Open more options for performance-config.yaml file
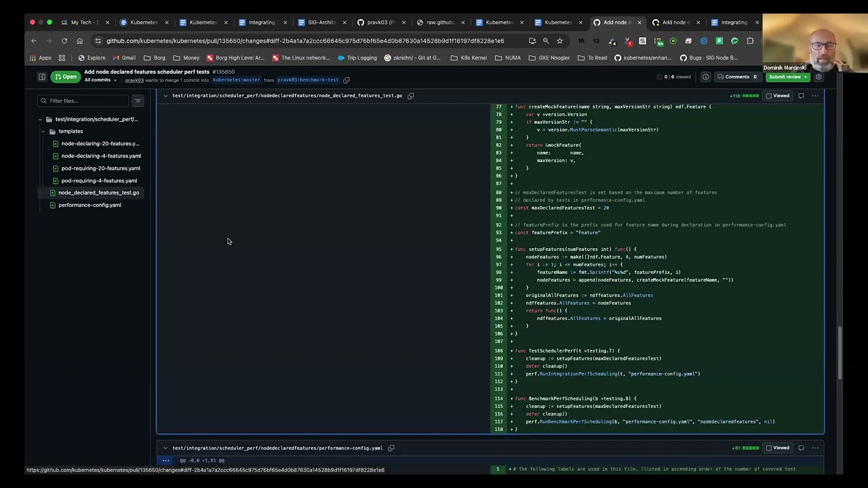Image resolution: width=868 pixels, height=488 pixels. point(815,448)
